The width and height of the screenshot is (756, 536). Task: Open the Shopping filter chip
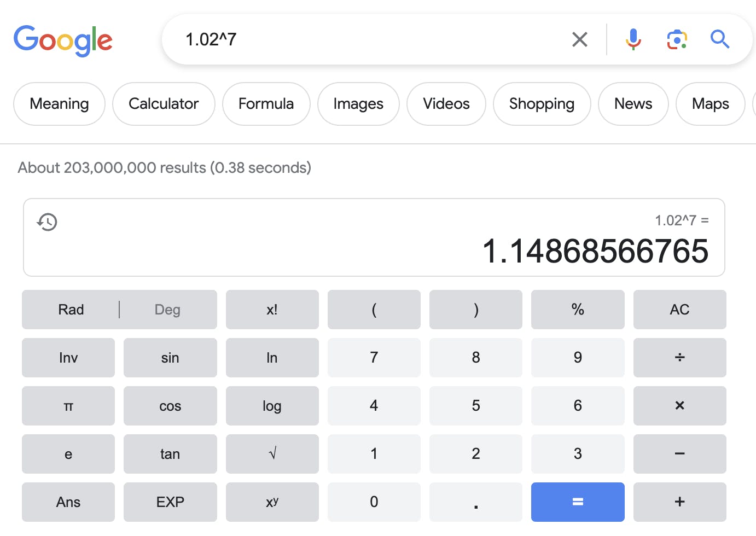(542, 104)
